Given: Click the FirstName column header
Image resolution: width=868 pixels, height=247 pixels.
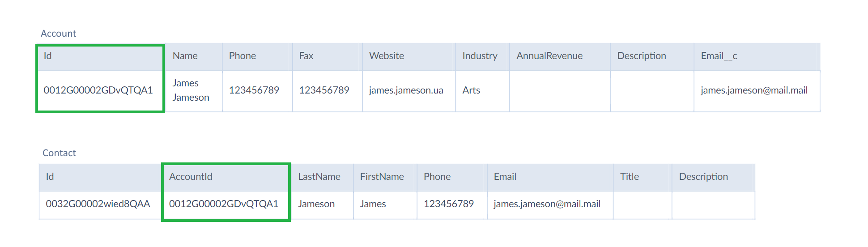Looking at the screenshot, I should 385,177.
